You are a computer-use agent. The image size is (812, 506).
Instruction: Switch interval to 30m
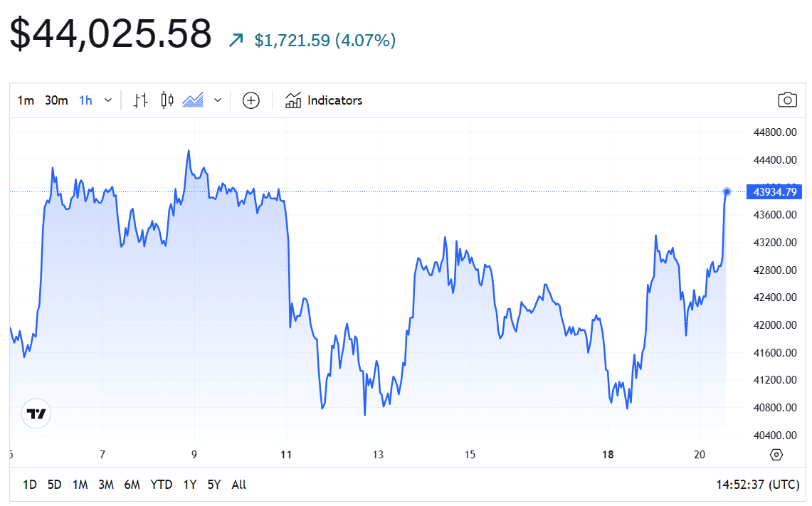pos(56,100)
